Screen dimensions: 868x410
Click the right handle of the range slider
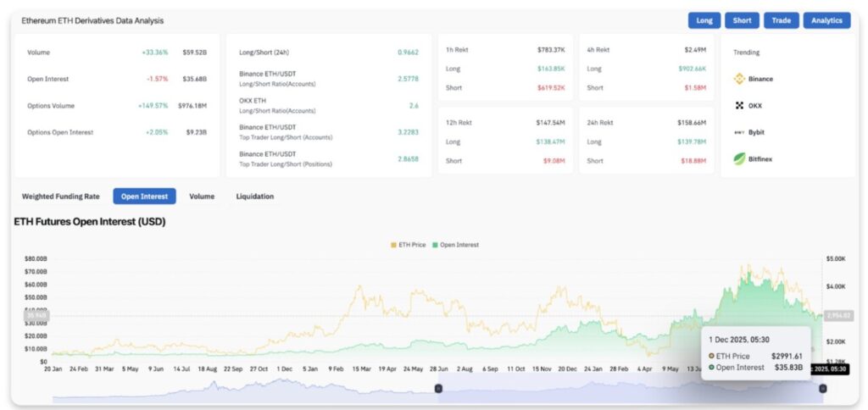tap(822, 388)
